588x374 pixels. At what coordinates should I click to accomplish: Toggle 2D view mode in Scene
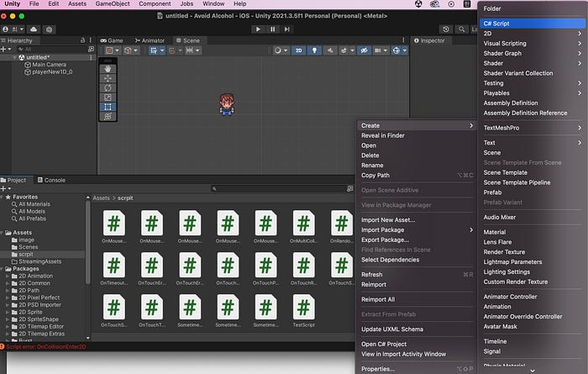click(x=298, y=50)
